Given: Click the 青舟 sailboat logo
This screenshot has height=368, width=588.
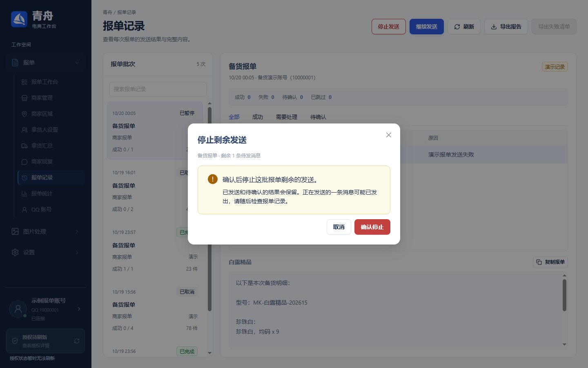Looking at the screenshot, I should tap(19, 19).
